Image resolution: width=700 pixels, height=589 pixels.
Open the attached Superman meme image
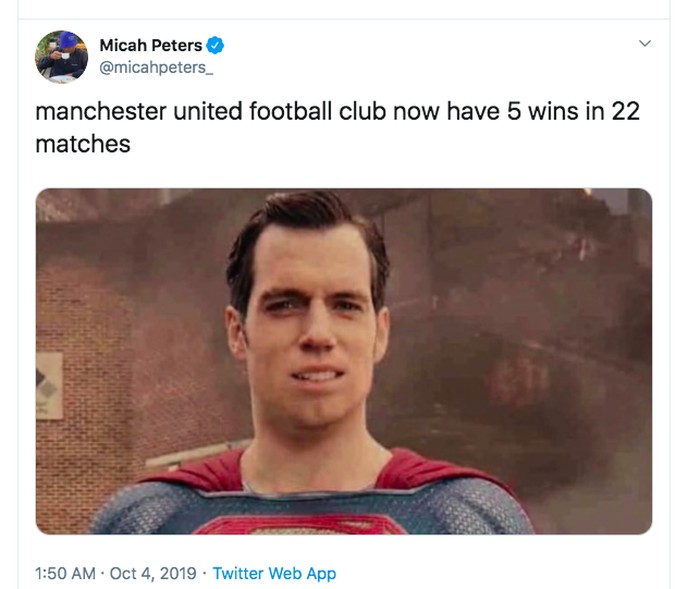[x=344, y=361]
